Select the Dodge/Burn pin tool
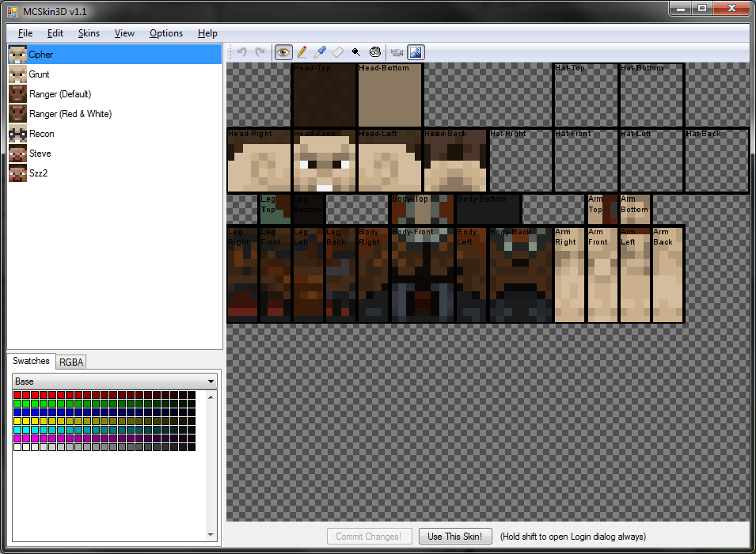Image resolution: width=756 pixels, height=554 pixels. click(356, 52)
